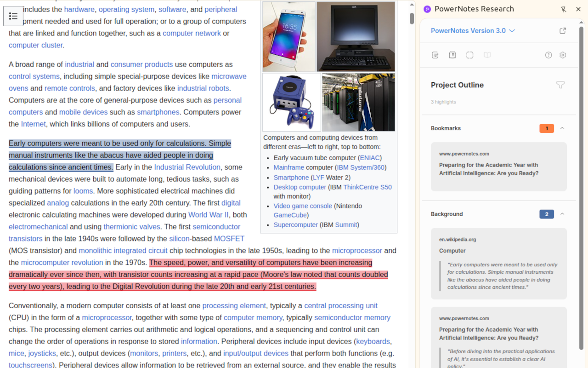
Task: Follow the 'computer network' link
Action: tap(192, 33)
